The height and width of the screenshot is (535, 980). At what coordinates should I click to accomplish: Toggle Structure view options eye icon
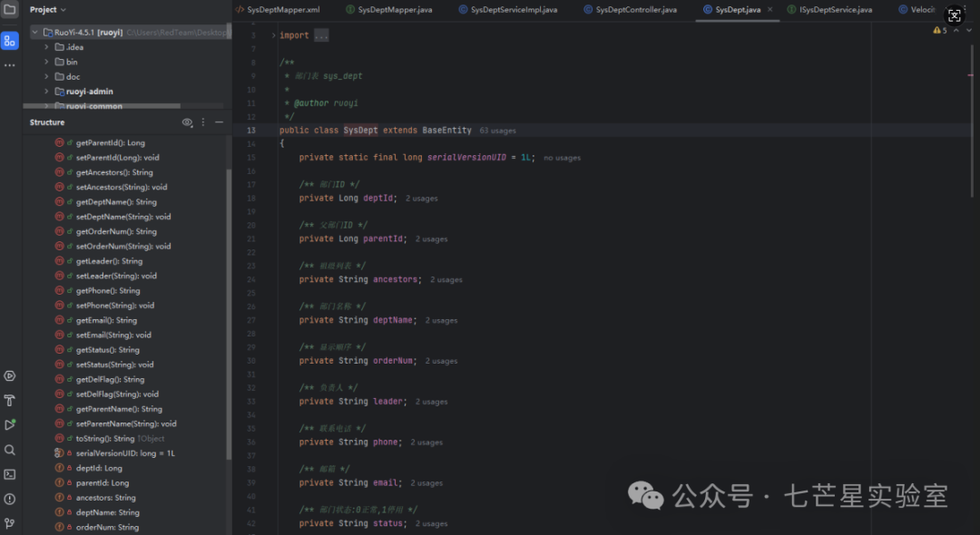pyautogui.click(x=187, y=122)
